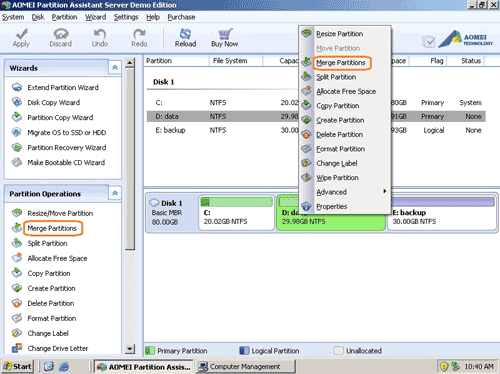Click Delete Partition icon in context menu
500x374 pixels.
(x=306, y=135)
